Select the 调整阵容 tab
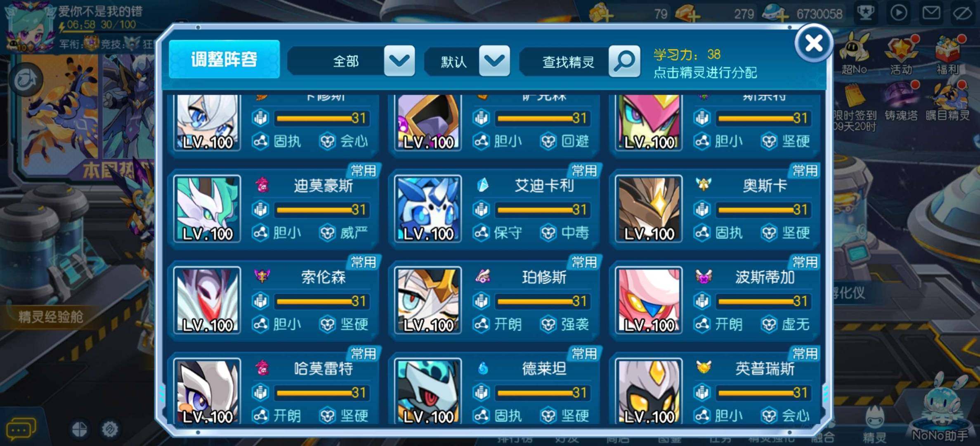Screen dimensions: 980x446 (224, 59)
